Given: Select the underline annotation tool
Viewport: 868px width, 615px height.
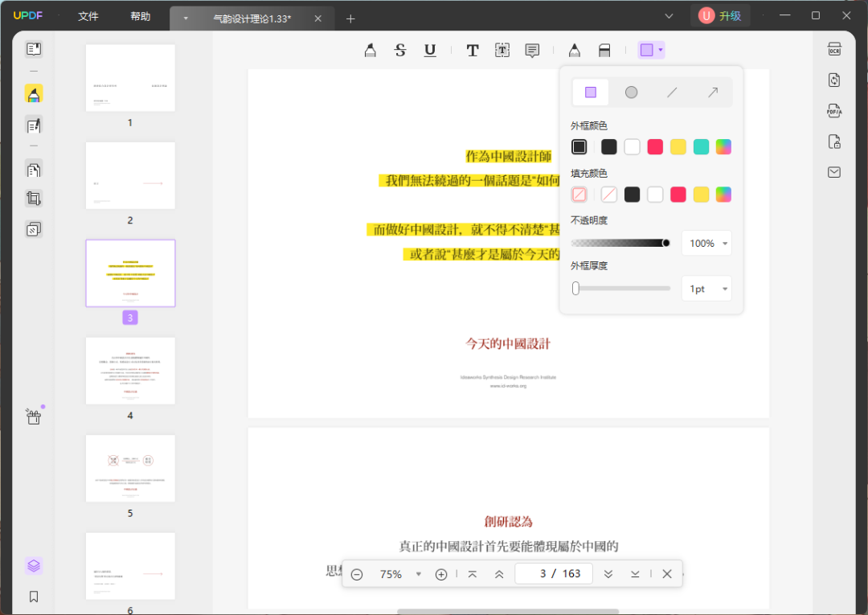Looking at the screenshot, I should point(430,51).
